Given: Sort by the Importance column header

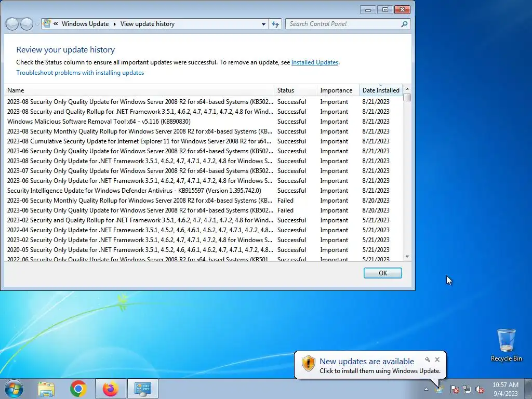Looking at the screenshot, I should (338, 90).
